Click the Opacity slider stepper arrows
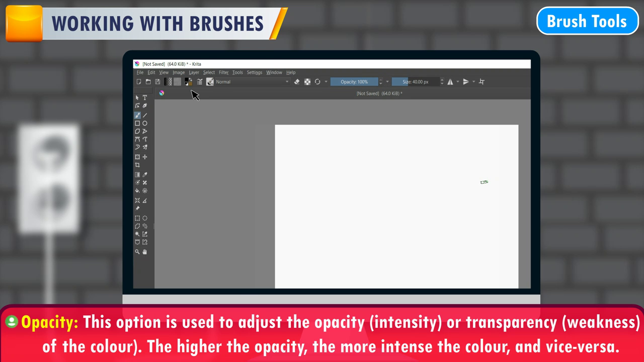 pos(380,82)
